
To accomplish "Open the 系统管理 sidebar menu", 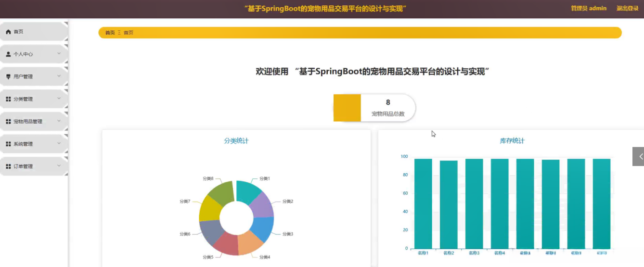I will (x=34, y=144).
